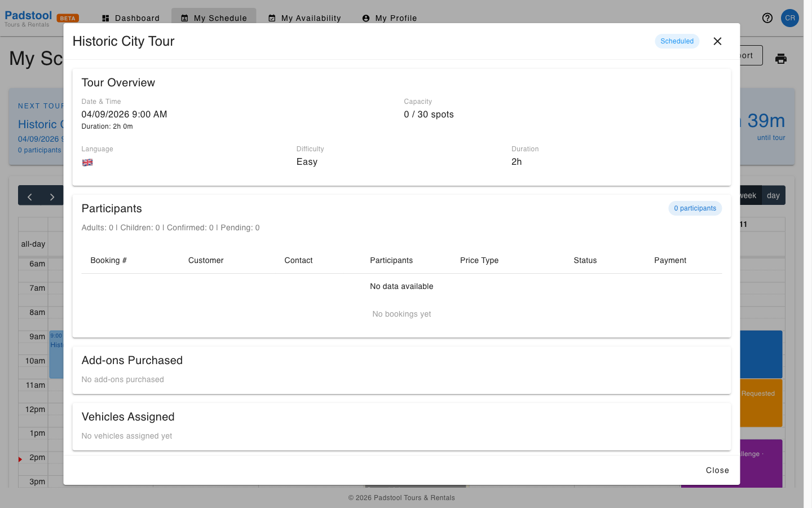Open the CR user avatar menu
This screenshot has width=812, height=508.
790,18
